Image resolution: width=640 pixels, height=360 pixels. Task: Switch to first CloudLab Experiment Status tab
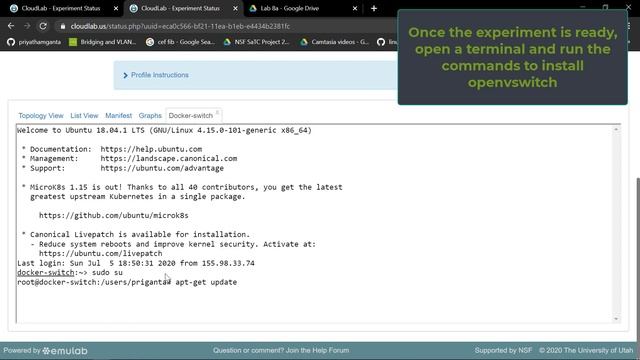point(61,8)
